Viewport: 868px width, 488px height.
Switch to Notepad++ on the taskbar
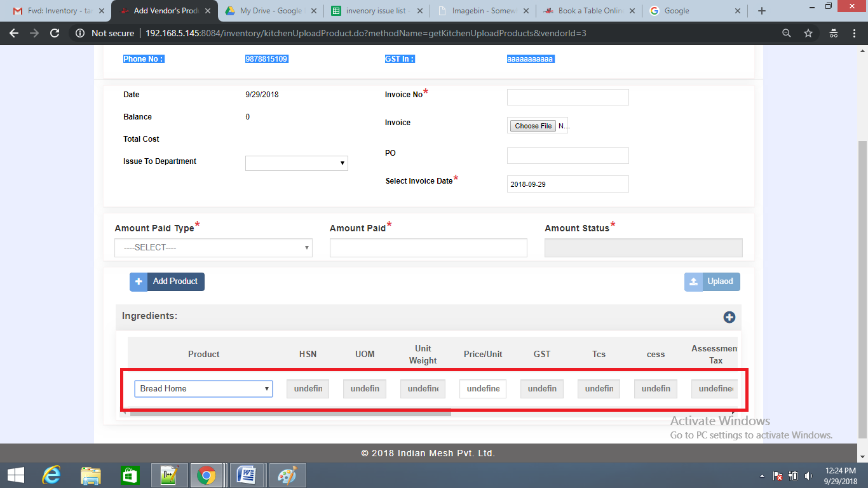(x=168, y=475)
